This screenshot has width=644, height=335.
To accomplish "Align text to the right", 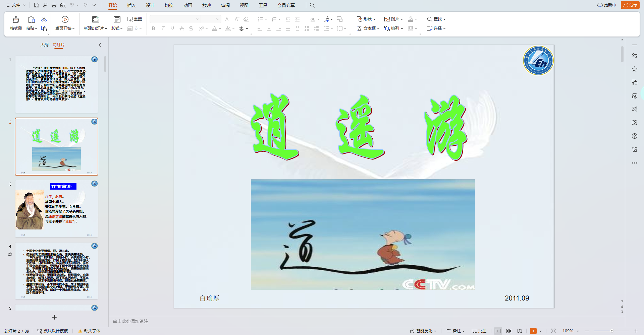I will 278,28.
